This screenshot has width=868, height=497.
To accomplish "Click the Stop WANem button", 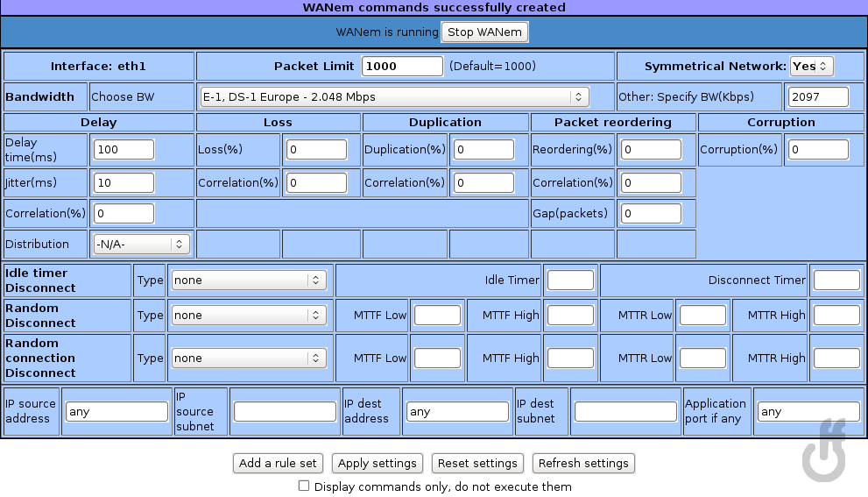I will point(484,32).
